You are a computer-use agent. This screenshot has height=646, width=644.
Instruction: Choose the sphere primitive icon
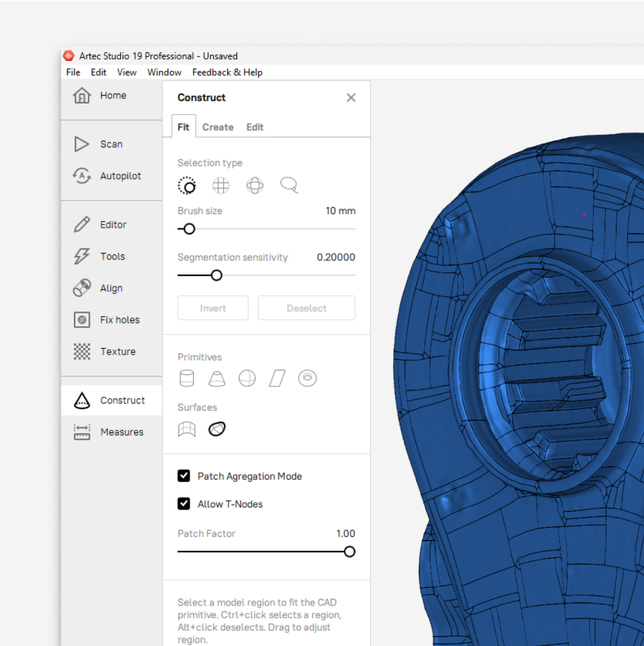(247, 378)
